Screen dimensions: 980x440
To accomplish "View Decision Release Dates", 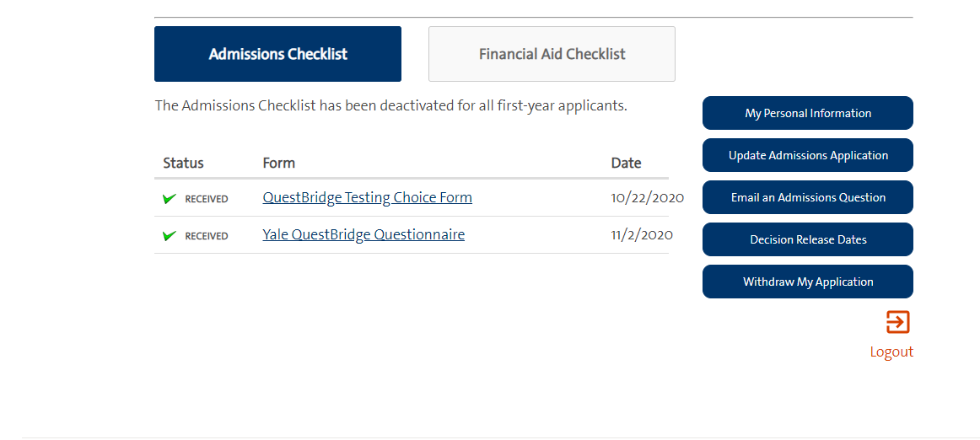I will [807, 239].
